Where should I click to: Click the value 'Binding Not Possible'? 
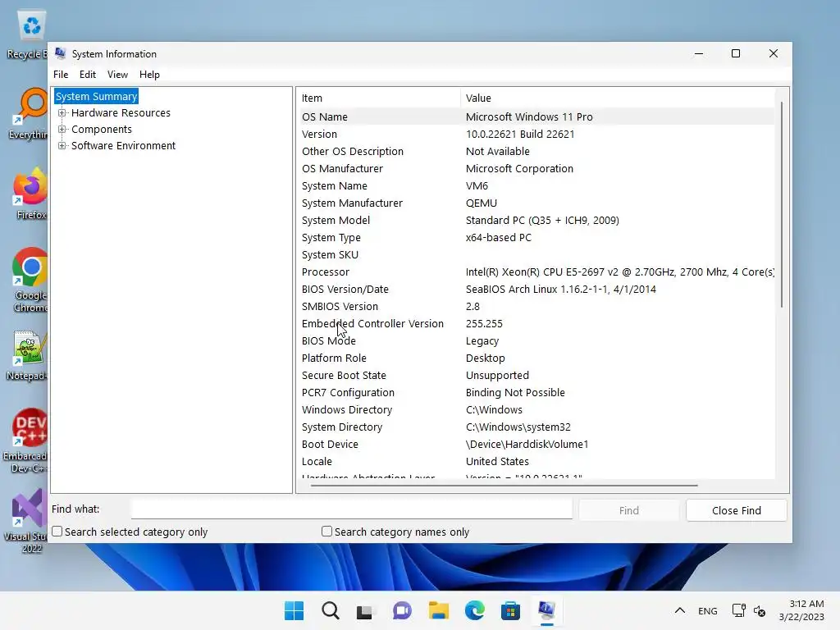(x=515, y=393)
